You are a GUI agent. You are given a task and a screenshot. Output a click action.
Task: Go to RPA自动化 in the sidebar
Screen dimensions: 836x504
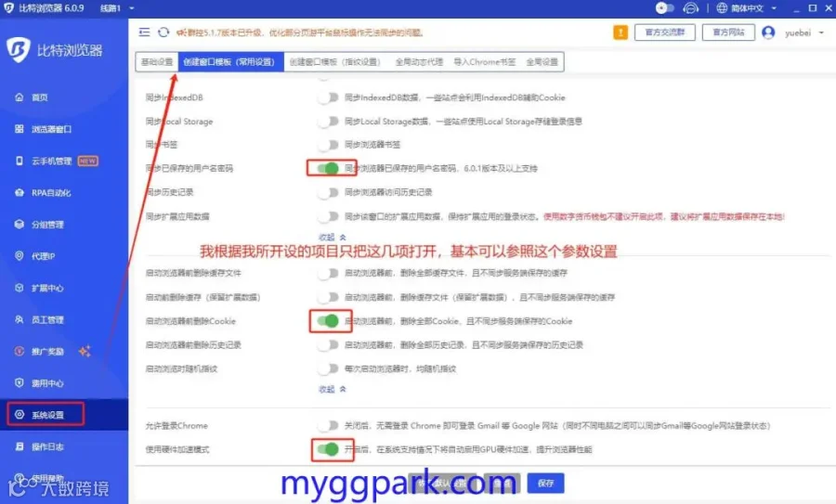point(51,193)
